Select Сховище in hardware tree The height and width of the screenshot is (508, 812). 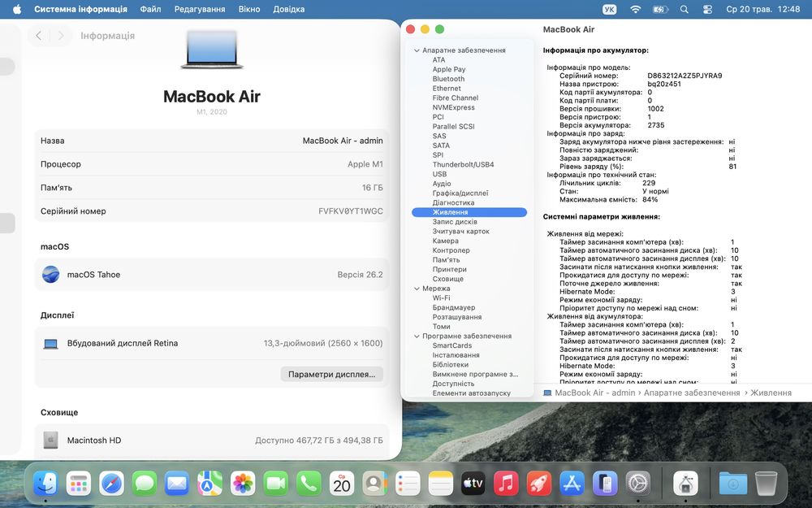click(x=448, y=279)
